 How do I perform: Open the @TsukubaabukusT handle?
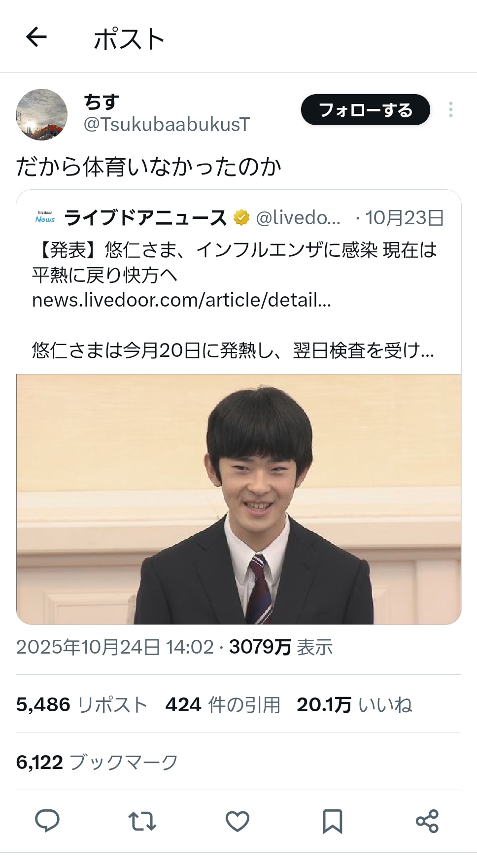(x=167, y=125)
